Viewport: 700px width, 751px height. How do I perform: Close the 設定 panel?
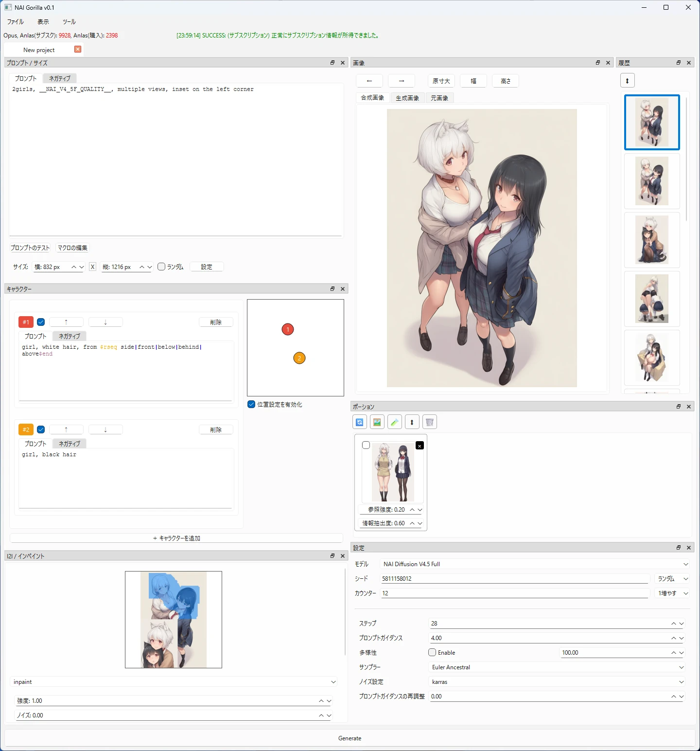click(x=689, y=548)
